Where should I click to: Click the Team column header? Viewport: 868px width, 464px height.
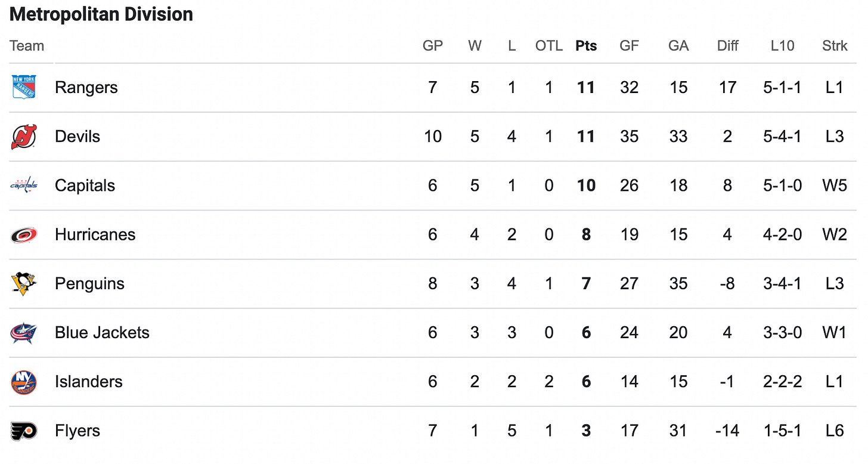(x=27, y=46)
